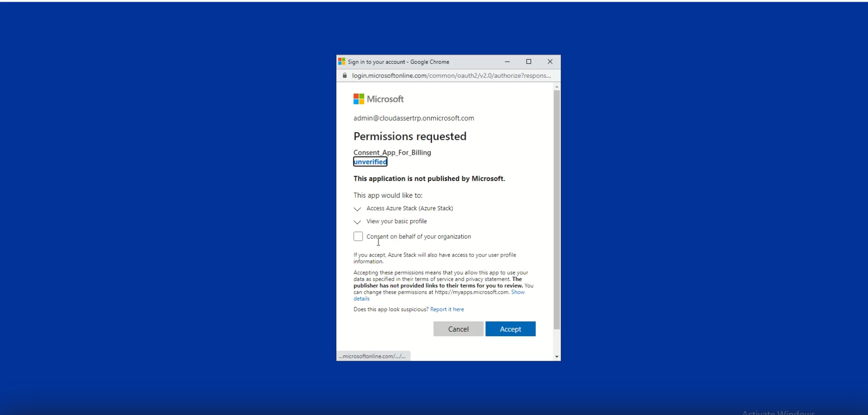Click the 'This app would like to:' text
Viewport: 868px width, 415px height.
[388, 195]
